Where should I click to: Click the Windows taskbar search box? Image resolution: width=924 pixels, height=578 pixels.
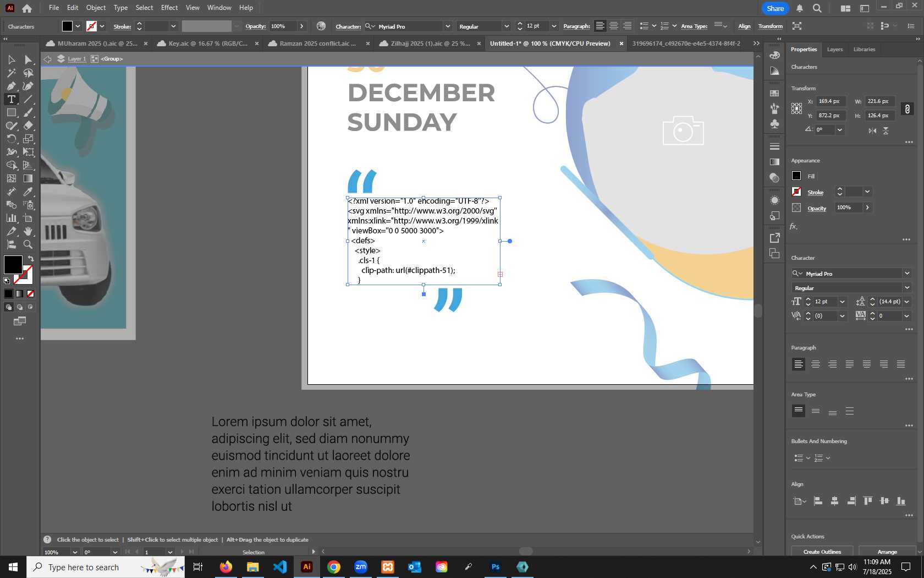pyautogui.click(x=106, y=567)
